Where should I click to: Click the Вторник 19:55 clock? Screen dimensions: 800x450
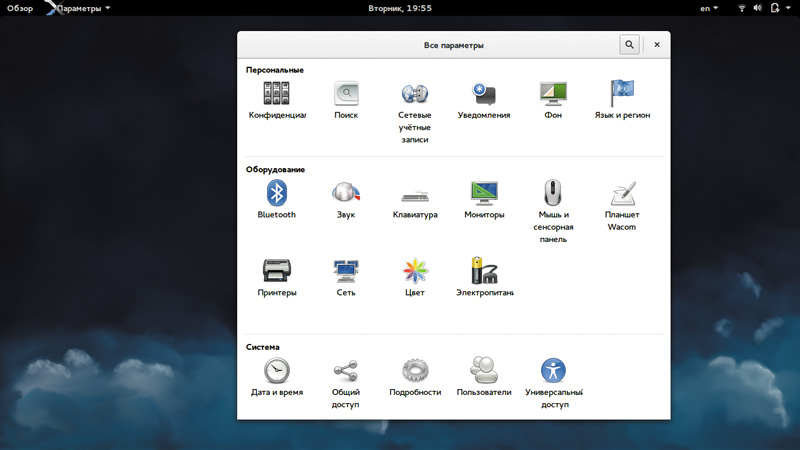pyautogui.click(x=400, y=8)
